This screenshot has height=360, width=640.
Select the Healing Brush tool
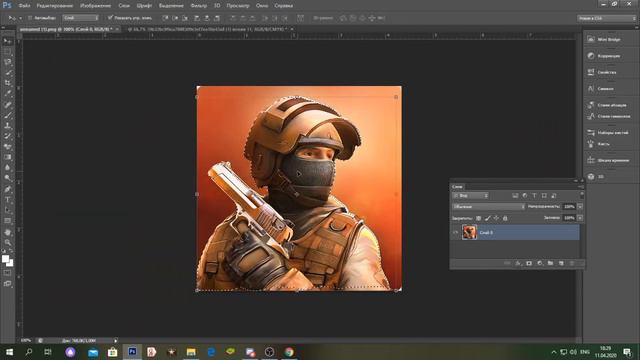[7, 104]
